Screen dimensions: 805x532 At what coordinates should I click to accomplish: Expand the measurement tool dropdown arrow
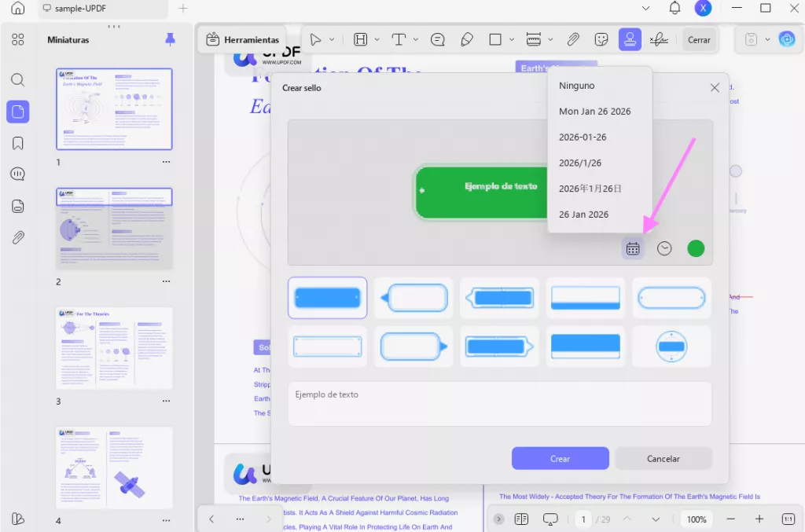click(550, 39)
